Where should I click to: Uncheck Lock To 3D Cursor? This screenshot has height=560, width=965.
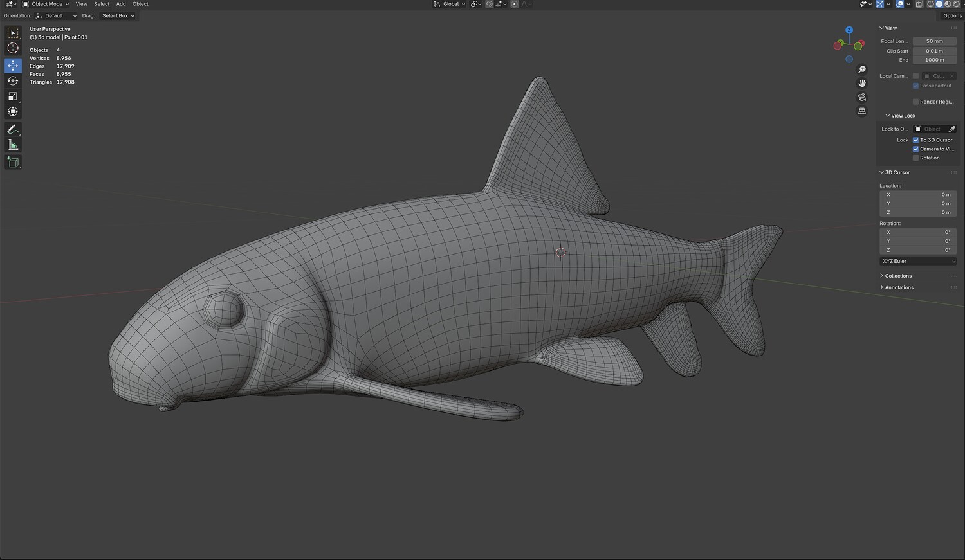point(916,140)
